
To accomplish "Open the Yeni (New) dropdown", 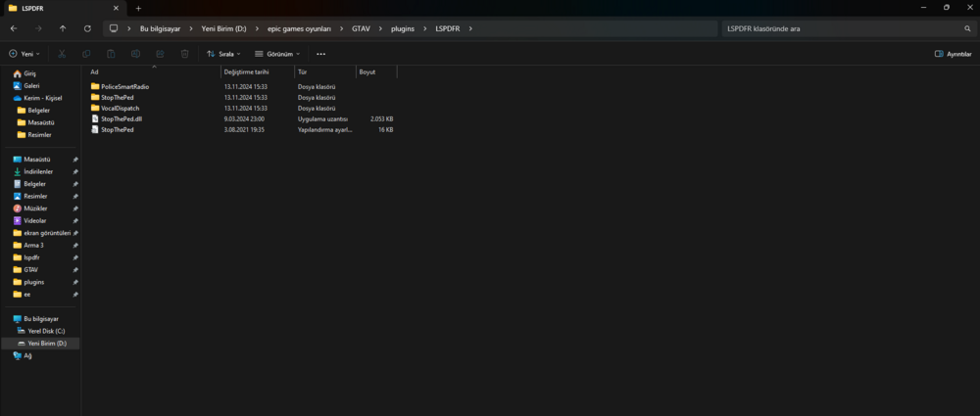I will (x=24, y=54).
